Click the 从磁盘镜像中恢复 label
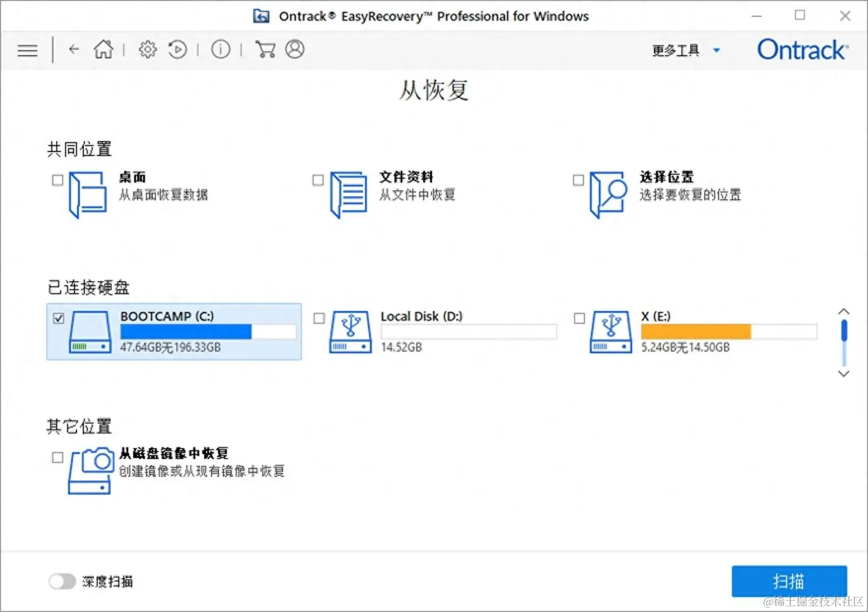868x612 pixels. click(x=174, y=453)
